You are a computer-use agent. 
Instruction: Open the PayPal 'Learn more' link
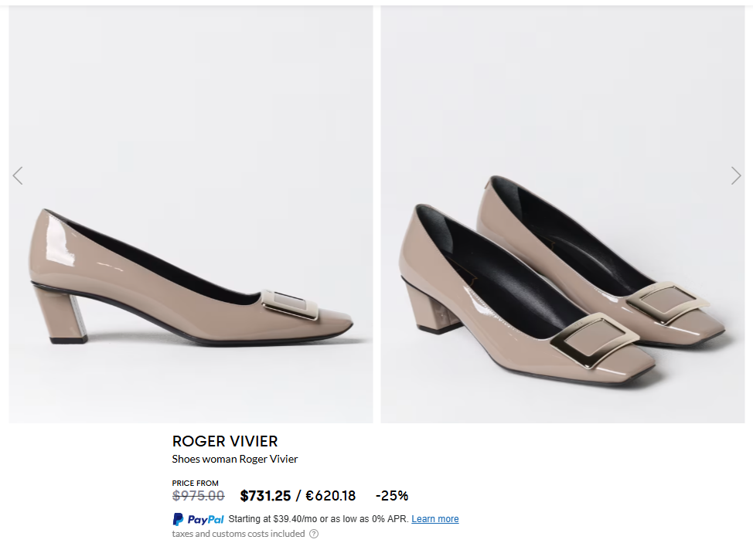(x=435, y=519)
